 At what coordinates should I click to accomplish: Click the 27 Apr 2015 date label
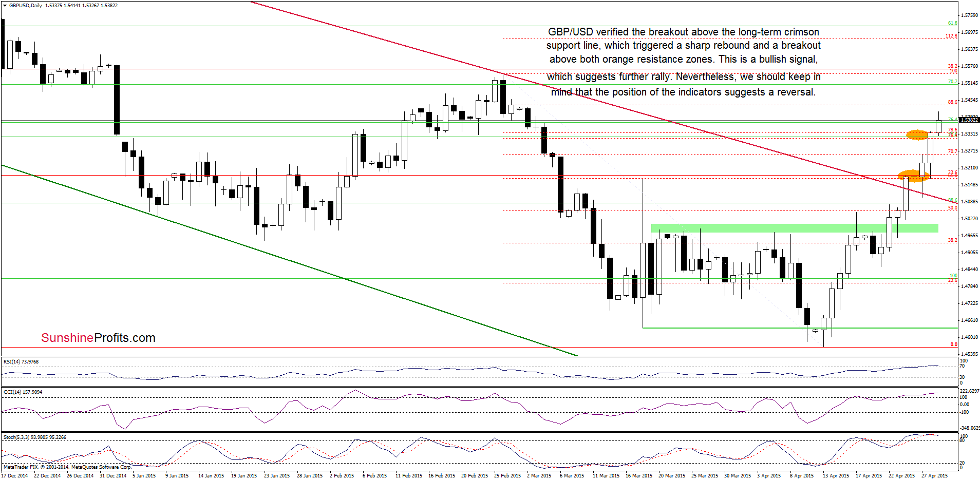[x=935, y=476]
